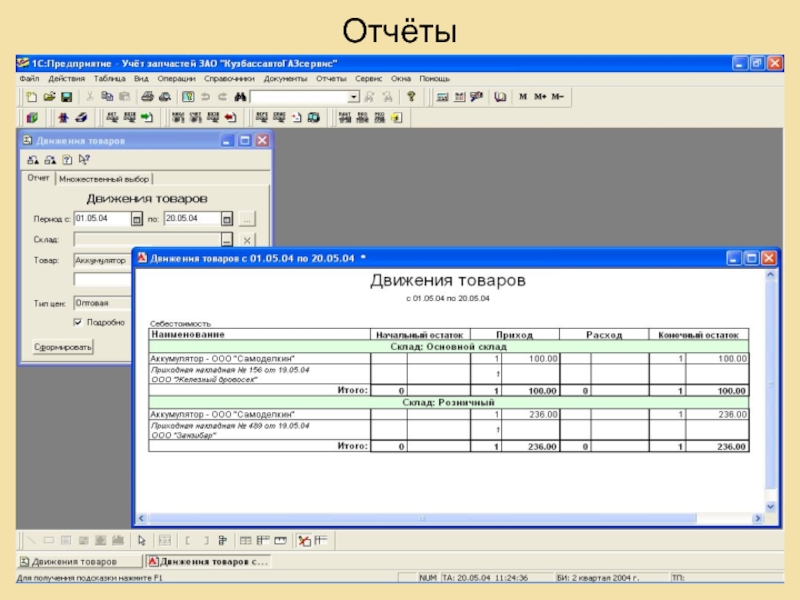Image resolution: width=800 pixels, height=600 pixels.
Task: Click the M+ memory button in toolbar
Action: tap(540, 97)
